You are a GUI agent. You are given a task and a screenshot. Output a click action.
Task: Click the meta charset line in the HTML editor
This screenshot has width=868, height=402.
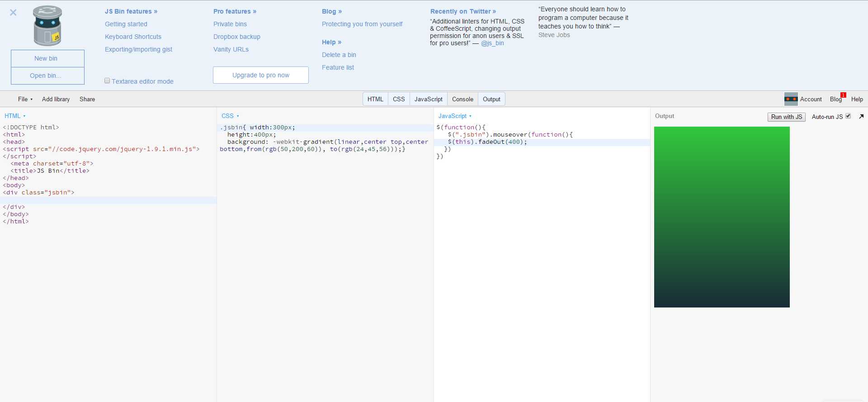(52, 163)
